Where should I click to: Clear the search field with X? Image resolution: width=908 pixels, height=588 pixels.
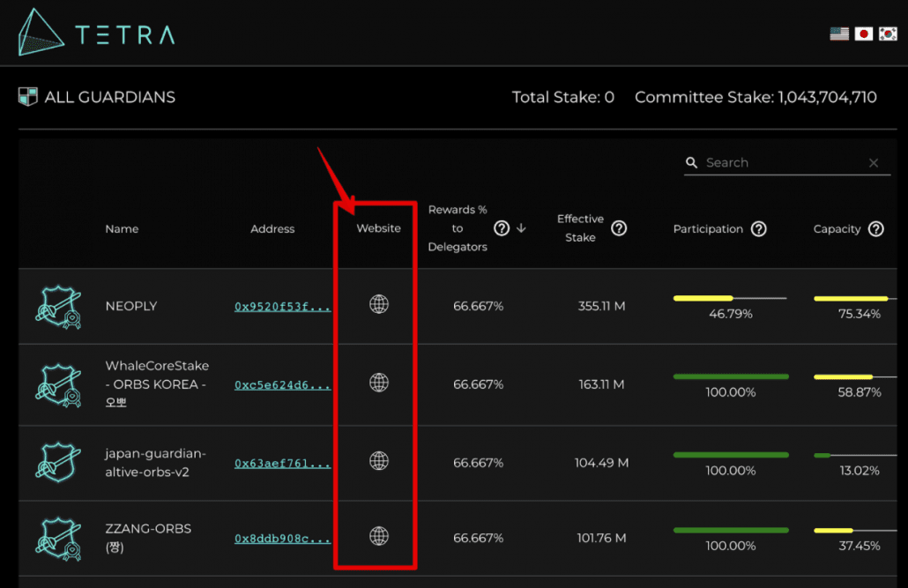pos(874,163)
